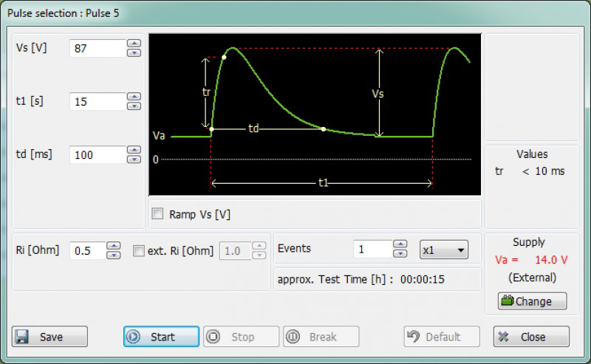
Task: Click the 'Pulse selection : Pulse 5' title
Action: 64,13
